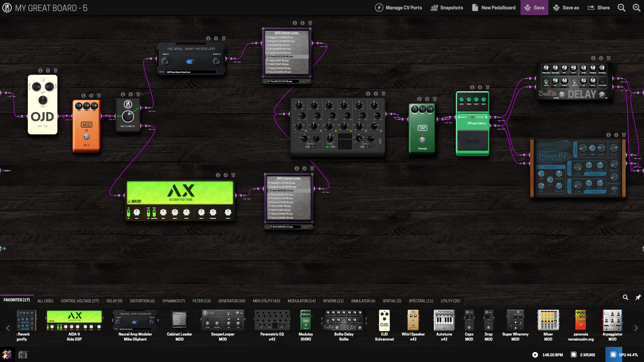Pin the plugin bar
Image resolution: width=644 pixels, height=362 pixels.
(x=638, y=297)
